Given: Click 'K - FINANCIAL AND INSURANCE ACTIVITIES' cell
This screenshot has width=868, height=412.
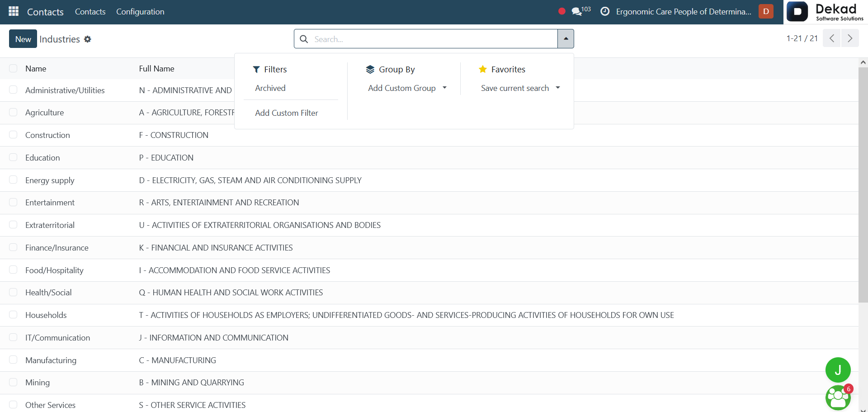Looking at the screenshot, I should point(216,248).
